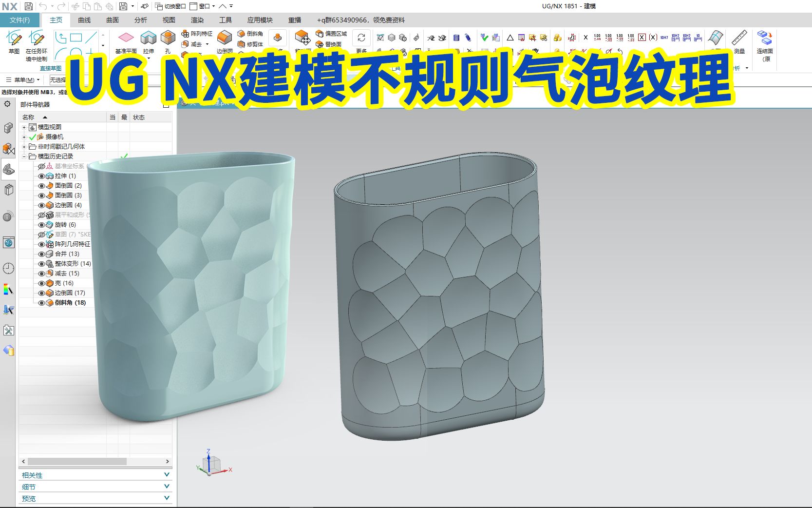The width and height of the screenshot is (812, 508).
Task: Click the Datum Plane (基准平面) icon
Action: point(126,38)
